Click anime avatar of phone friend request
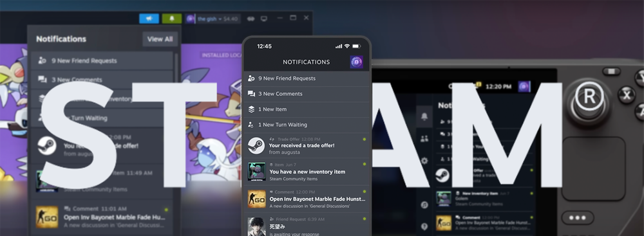 257,226
